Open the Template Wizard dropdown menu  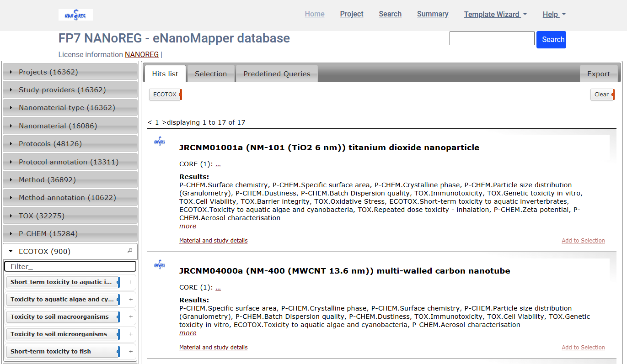(x=495, y=14)
